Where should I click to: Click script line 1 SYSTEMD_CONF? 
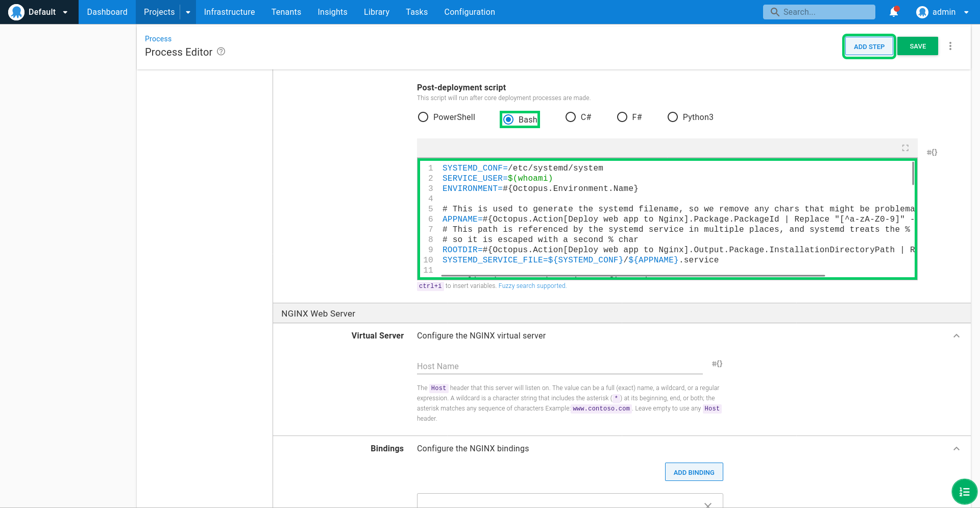[523, 168]
